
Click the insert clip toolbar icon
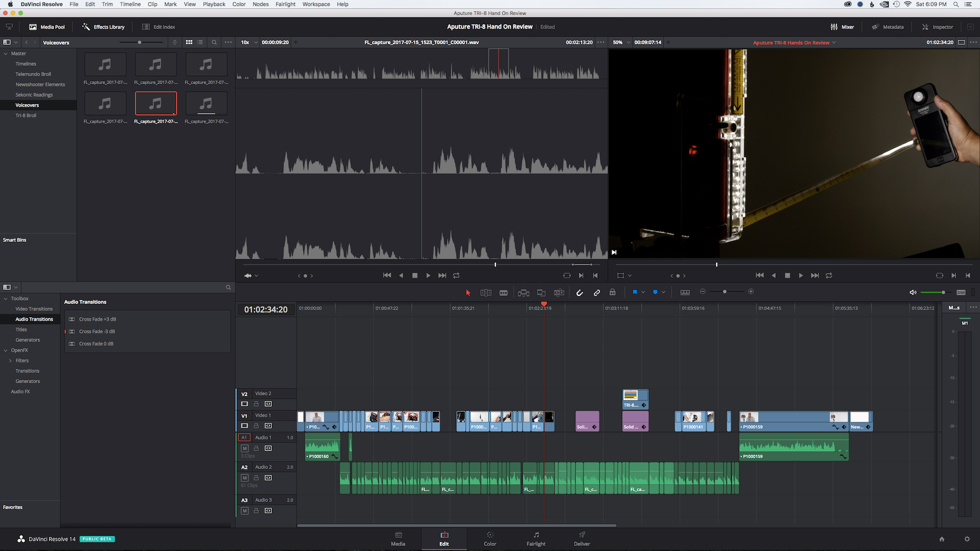pos(523,292)
